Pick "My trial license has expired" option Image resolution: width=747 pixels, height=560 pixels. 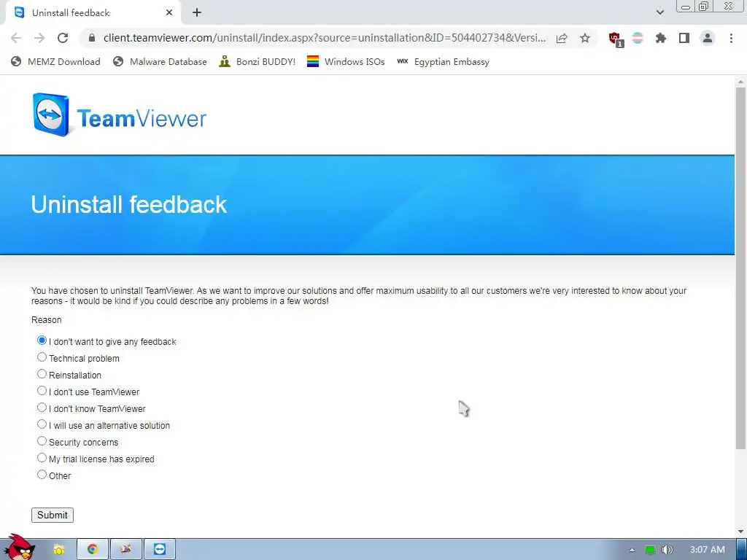coord(42,458)
